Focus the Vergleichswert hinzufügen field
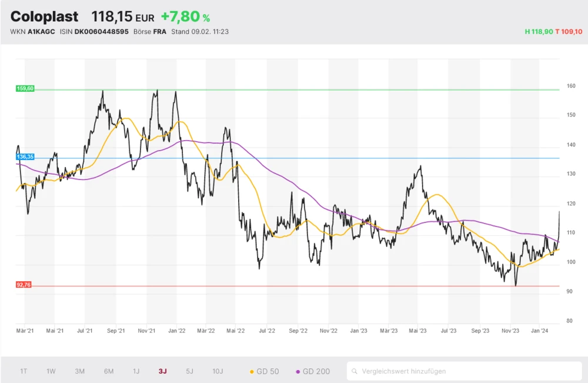Screen dimensions: 588x383 pyautogui.click(x=465, y=371)
